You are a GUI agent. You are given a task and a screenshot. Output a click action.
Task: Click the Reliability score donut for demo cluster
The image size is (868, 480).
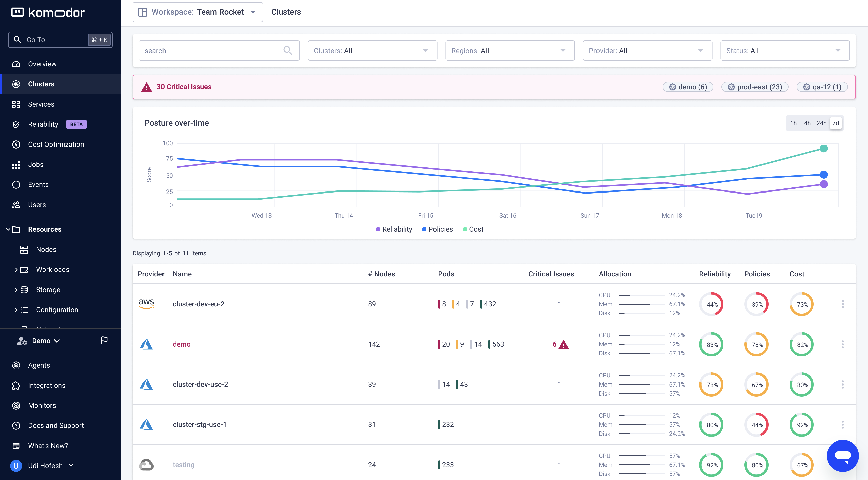click(711, 344)
